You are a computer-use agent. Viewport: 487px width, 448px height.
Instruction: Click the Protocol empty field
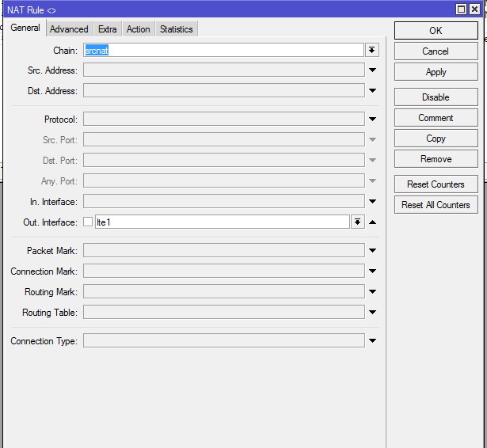pyautogui.click(x=223, y=119)
